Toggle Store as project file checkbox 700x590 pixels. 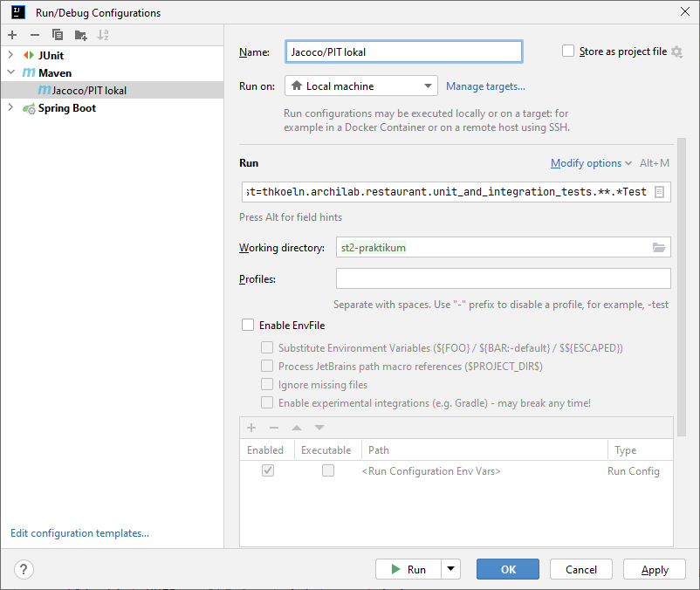coord(568,51)
